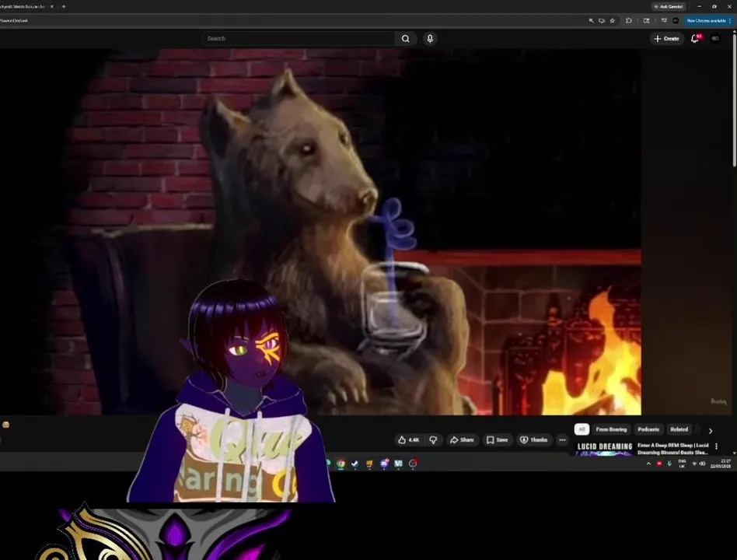Open options menu for Lucid Dreaming video
Screen dimensions: 737x560
[716, 446]
